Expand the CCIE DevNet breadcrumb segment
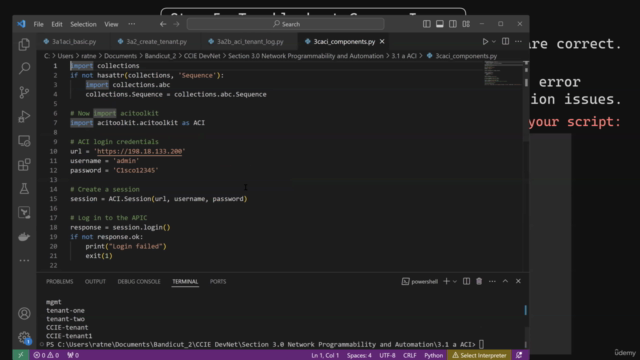The image size is (640, 360). coord(202,56)
